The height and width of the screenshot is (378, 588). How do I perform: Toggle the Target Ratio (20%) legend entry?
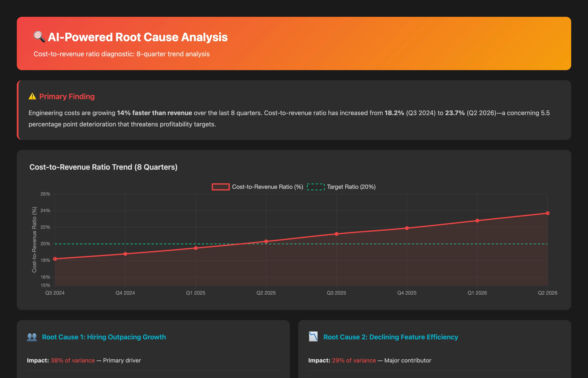coord(341,187)
